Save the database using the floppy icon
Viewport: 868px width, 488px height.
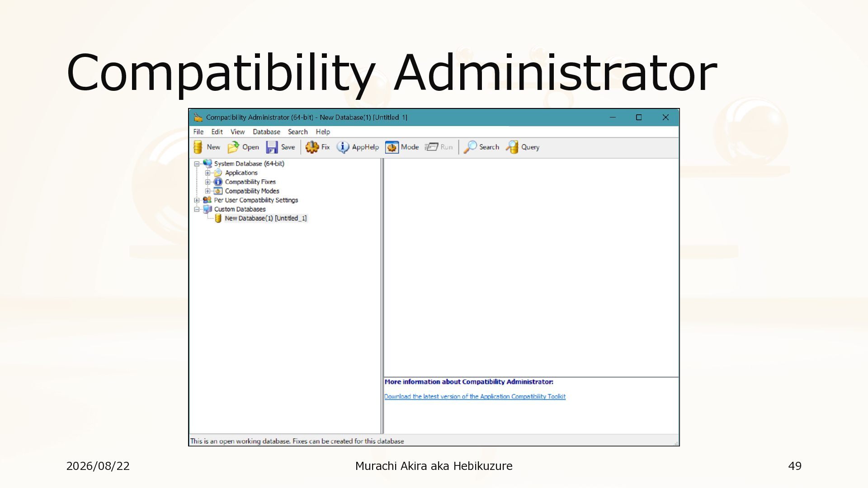(272, 147)
